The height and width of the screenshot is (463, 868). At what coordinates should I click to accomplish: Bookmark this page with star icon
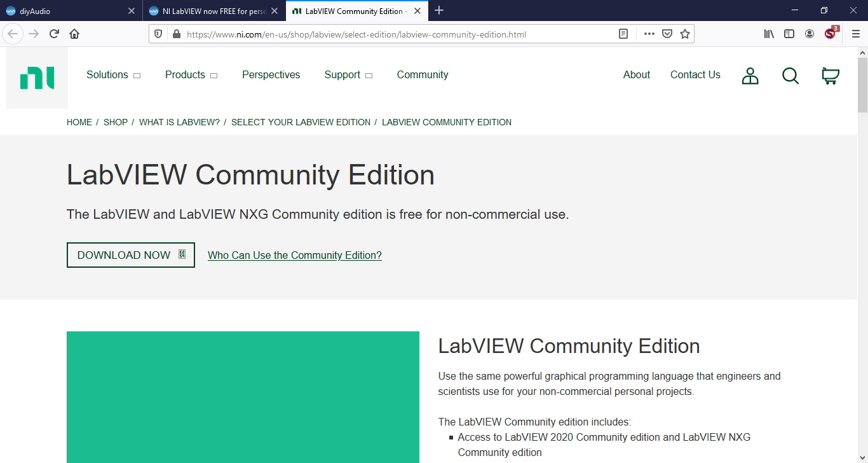click(685, 34)
